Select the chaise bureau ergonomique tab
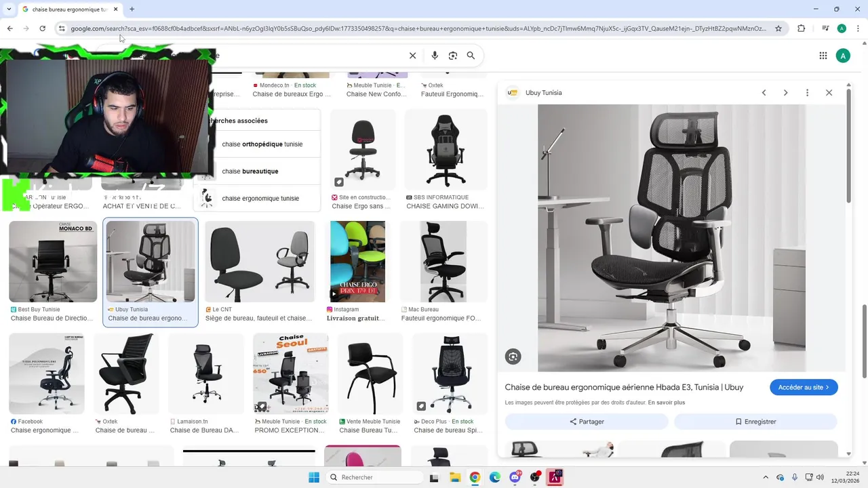Screen dimensions: 868x488 click(68, 9)
